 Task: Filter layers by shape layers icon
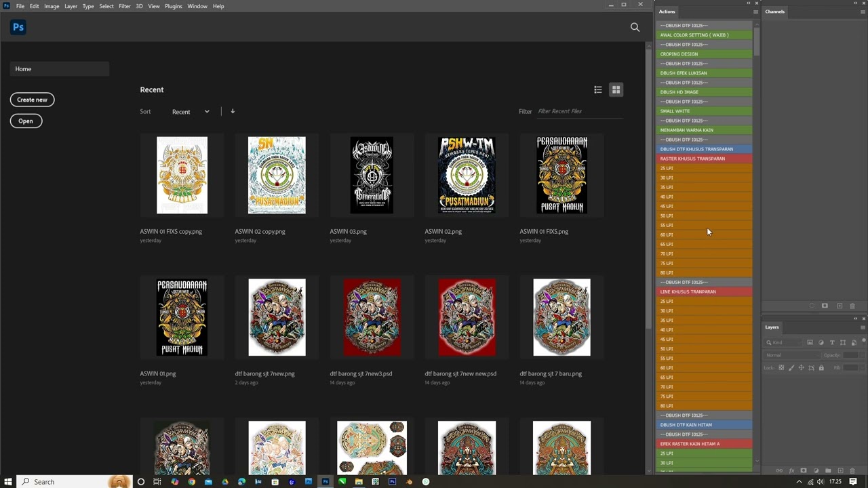(843, 342)
